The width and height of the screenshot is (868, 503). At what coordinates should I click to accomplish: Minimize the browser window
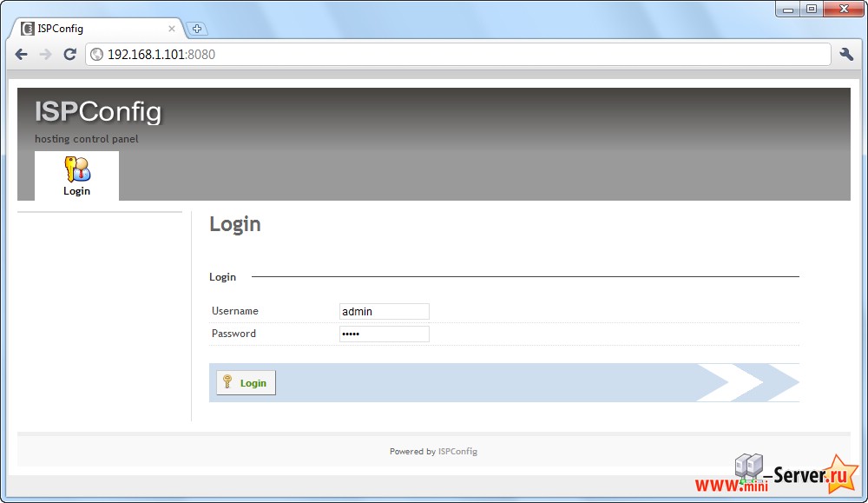pyautogui.click(x=788, y=10)
